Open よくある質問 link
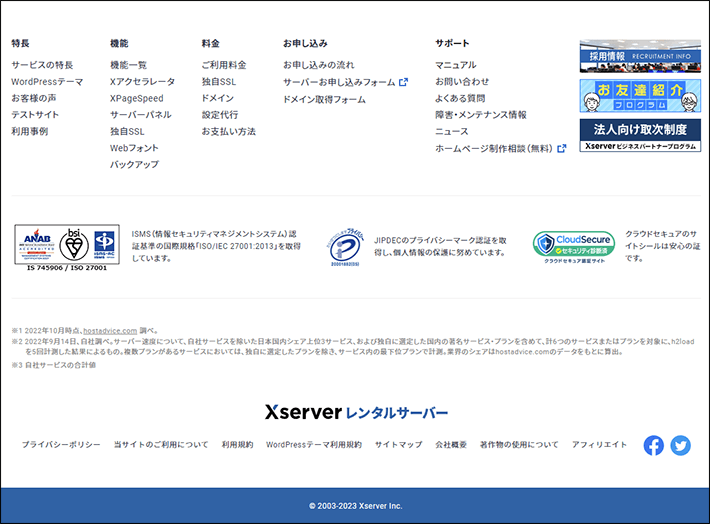 [x=460, y=98]
